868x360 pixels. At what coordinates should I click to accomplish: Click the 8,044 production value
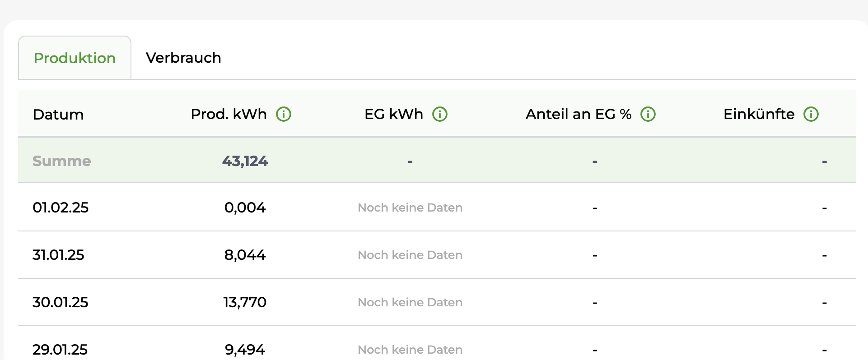pyautogui.click(x=245, y=255)
